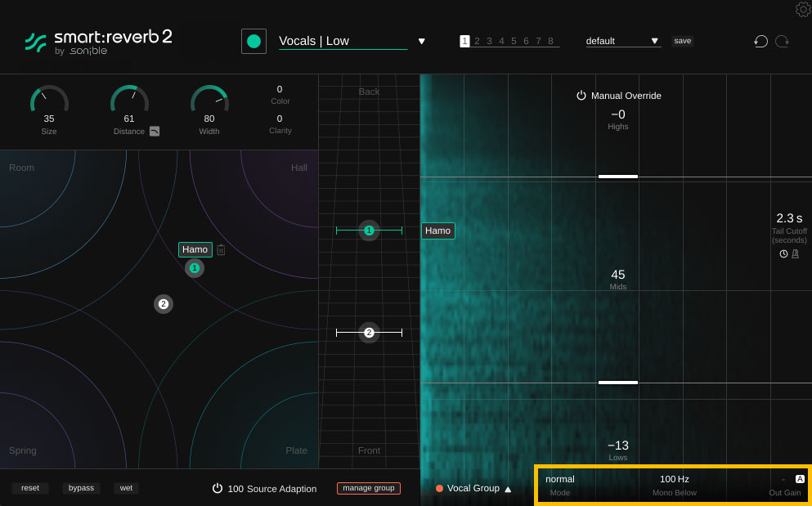
Task: Switch to state 2
Action: coord(477,41)
